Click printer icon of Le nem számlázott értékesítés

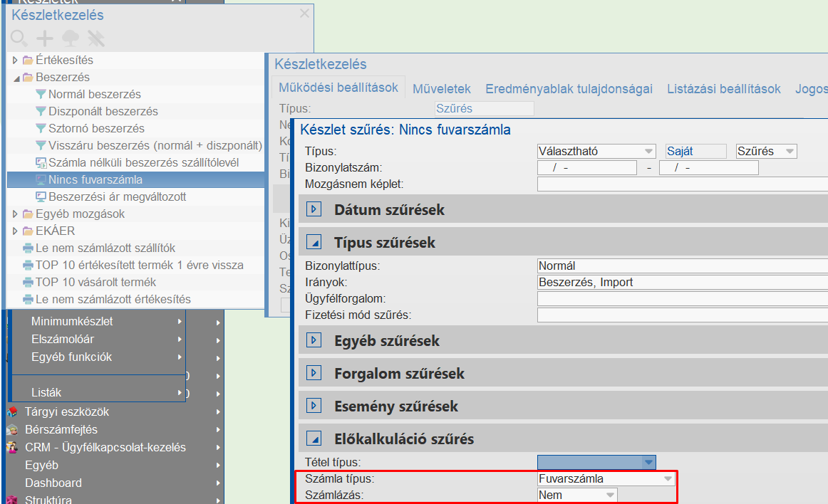pyautogui.click(x=28, y=299)
